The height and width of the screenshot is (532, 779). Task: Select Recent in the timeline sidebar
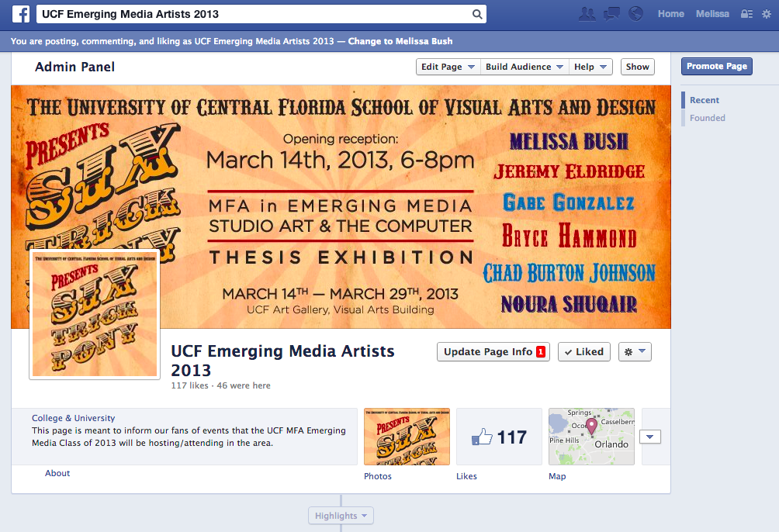tap(704, 100)
